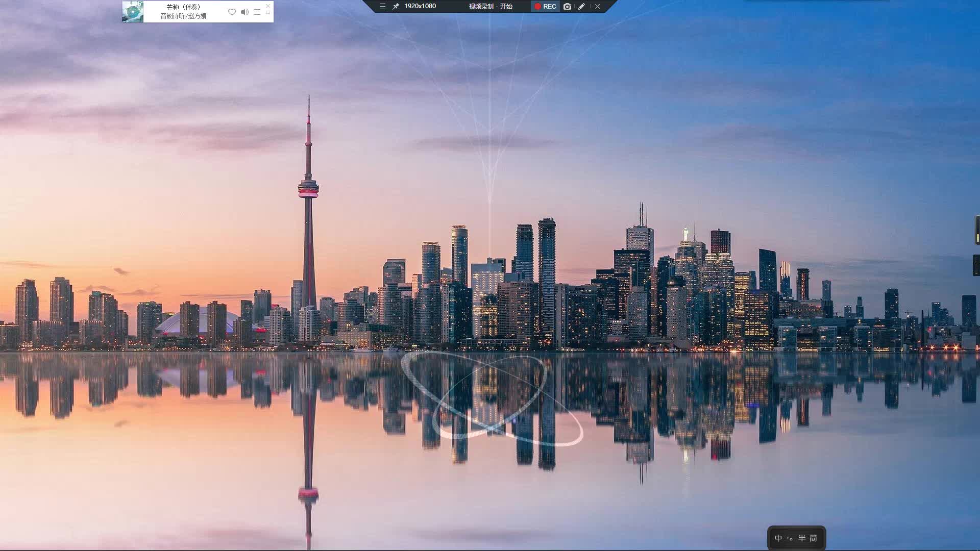
Task: Pin the screen recorder toolbar
Action: (396, 6)
